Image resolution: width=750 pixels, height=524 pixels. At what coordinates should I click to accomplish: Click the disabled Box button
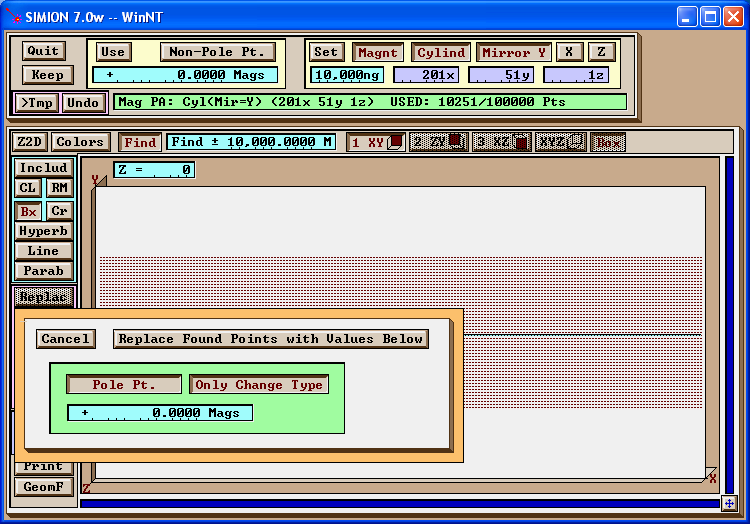(608, 142)
